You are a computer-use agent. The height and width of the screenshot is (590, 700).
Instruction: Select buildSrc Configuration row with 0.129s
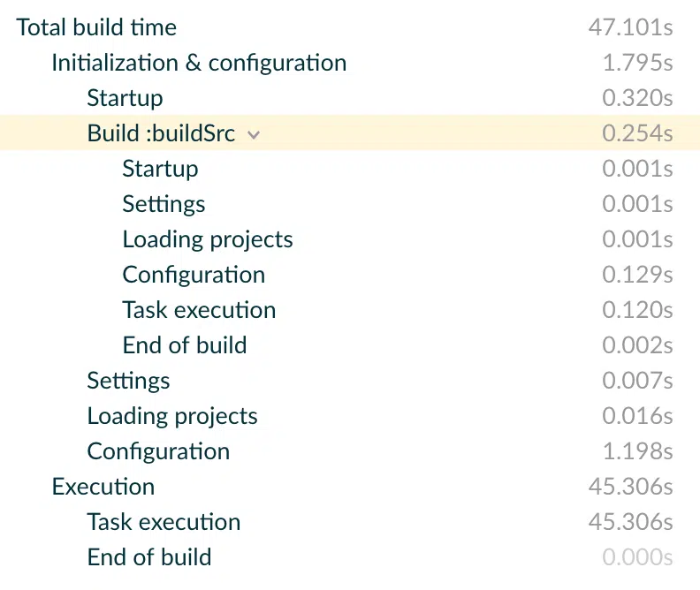coord(350,275)
